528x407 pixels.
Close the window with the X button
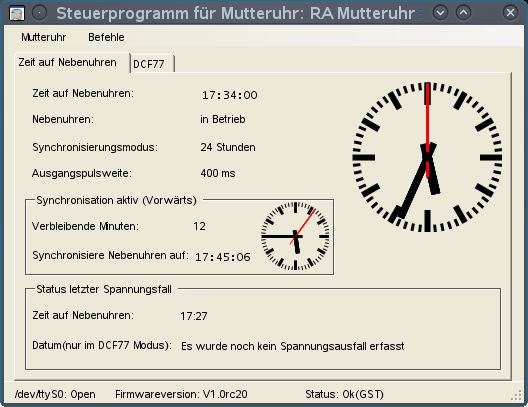pos(510,13)
